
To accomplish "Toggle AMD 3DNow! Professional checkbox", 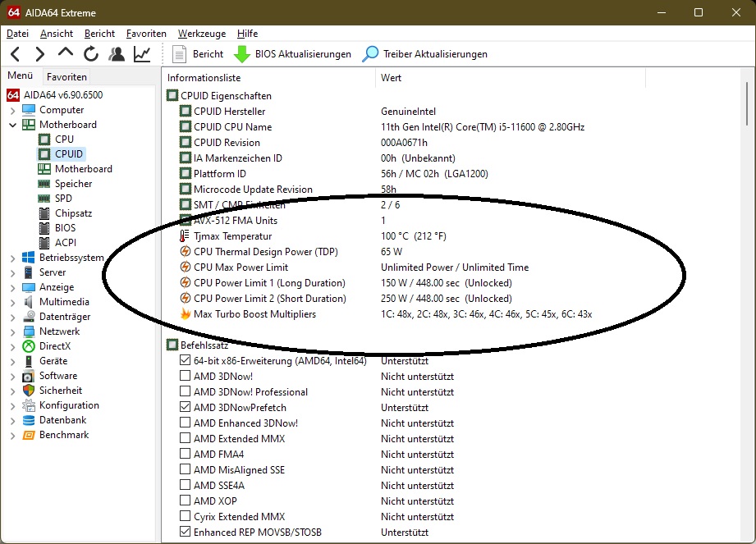I will tap(185, 391).
